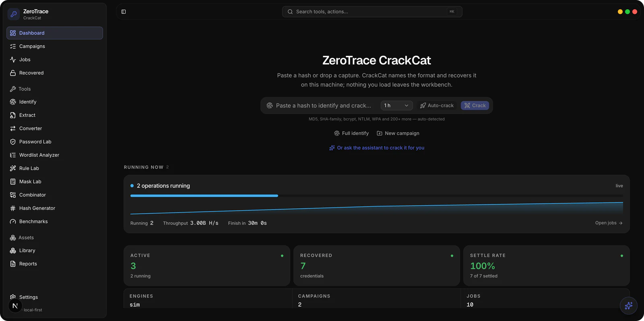Focus the 'Paste a hash to identify' field

tap(324, 106)
